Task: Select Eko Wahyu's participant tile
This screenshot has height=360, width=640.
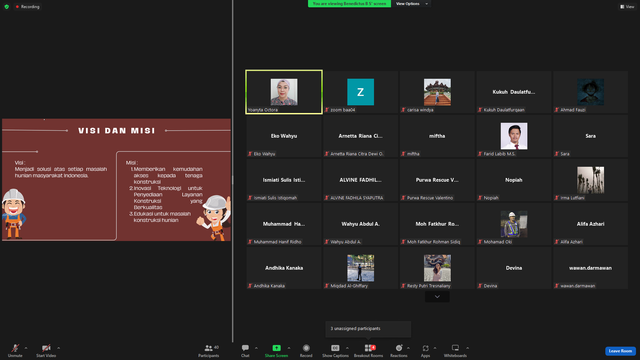Action: tap(284, 136)
